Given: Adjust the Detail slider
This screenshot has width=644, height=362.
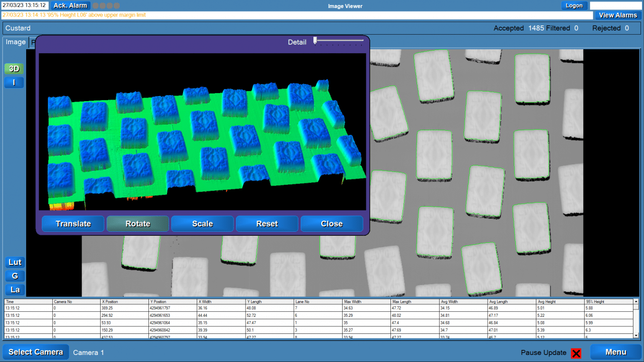Looking at the screenshot, I should tap(315, 40).
